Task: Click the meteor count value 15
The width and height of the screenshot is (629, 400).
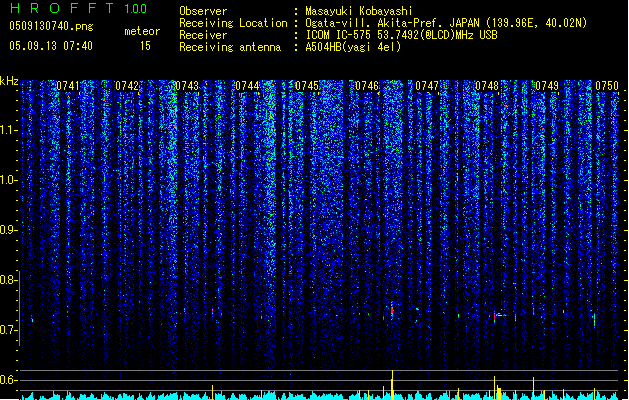Action: point(145,46)
